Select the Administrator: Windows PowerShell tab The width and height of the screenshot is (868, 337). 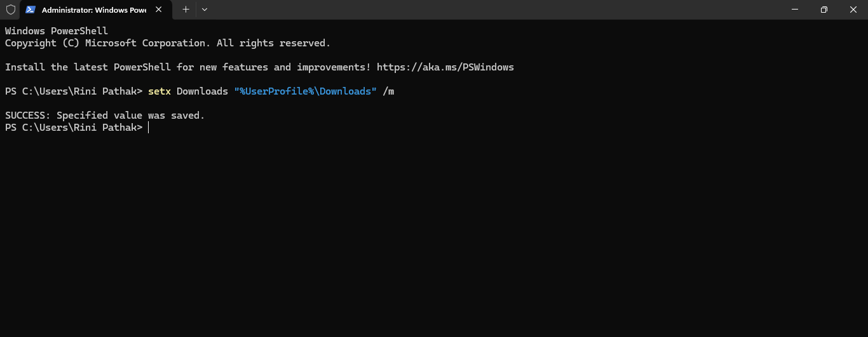[94, 10]
